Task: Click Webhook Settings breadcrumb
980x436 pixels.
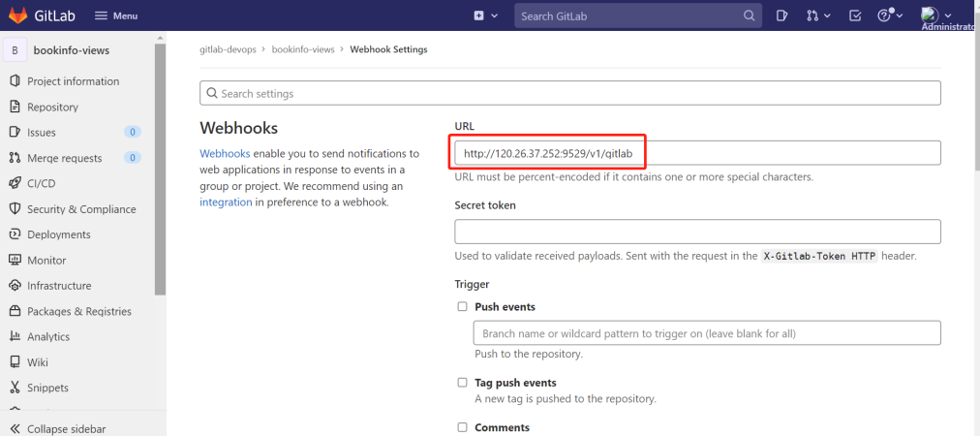Action: 388,49
